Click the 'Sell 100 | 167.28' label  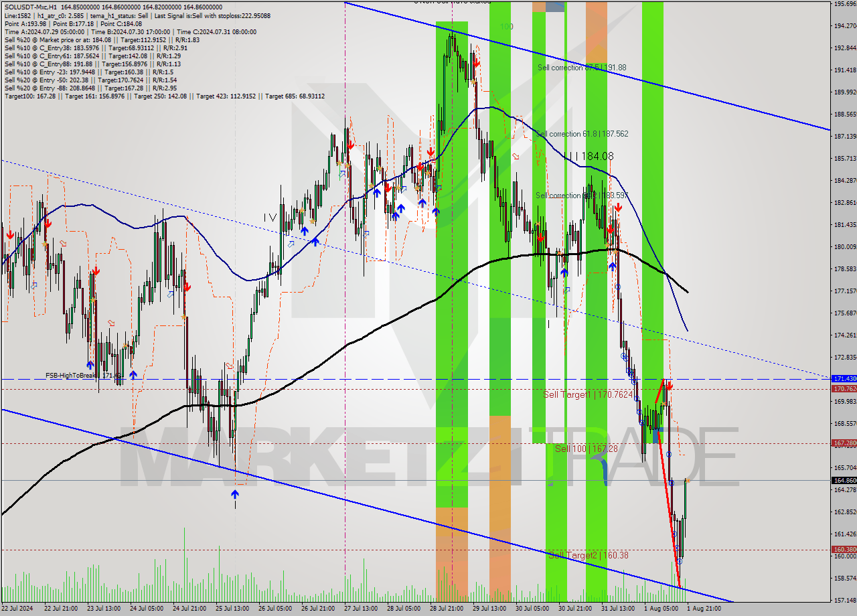click(586, 449)
